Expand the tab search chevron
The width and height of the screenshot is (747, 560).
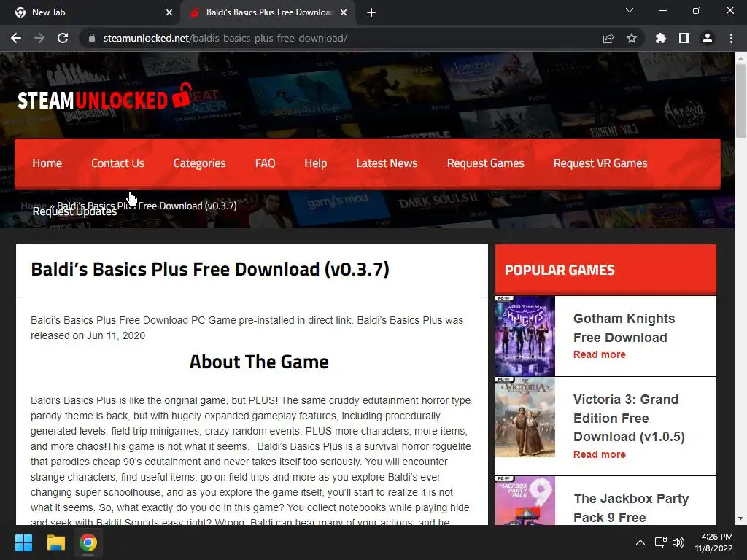(630, 10)
